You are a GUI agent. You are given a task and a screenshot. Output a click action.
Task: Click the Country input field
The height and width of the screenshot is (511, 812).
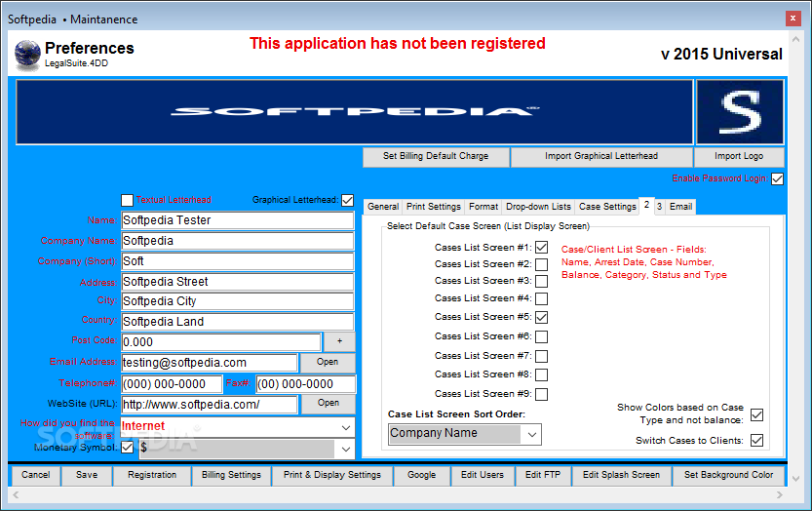coord(238,322)
